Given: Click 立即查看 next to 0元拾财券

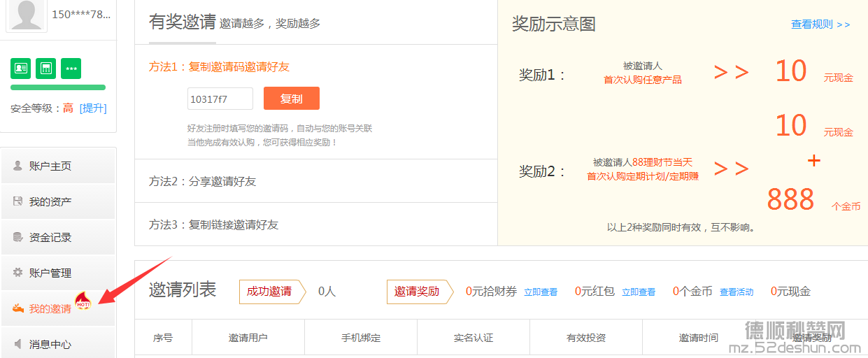Looking at the screenshot, I should pyautogui.click(x=541, y=292).
